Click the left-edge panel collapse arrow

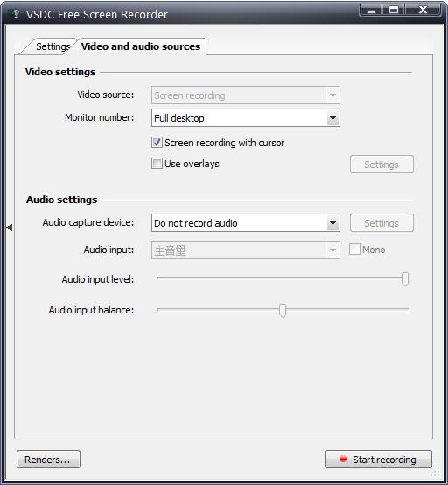click(10, 228)
